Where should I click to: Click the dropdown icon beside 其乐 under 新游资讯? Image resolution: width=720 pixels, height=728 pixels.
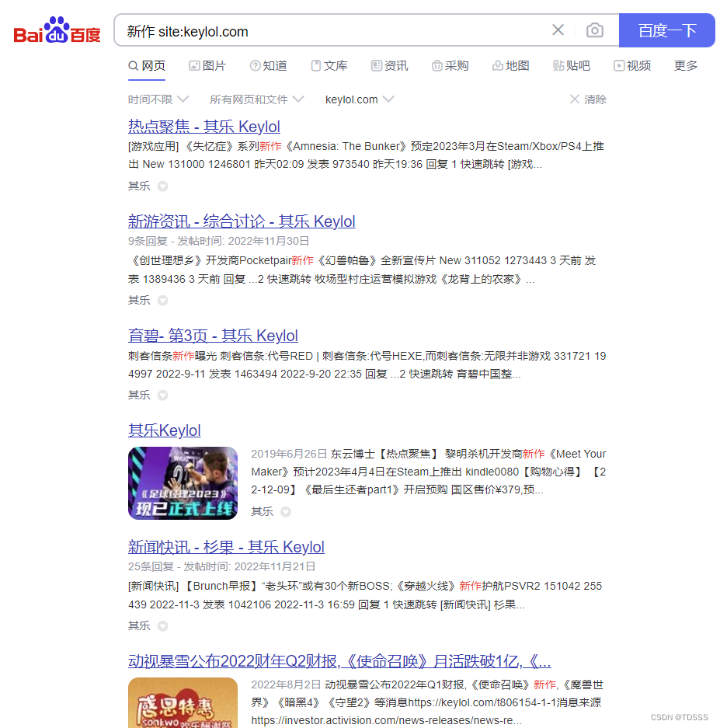click(162, 301)
